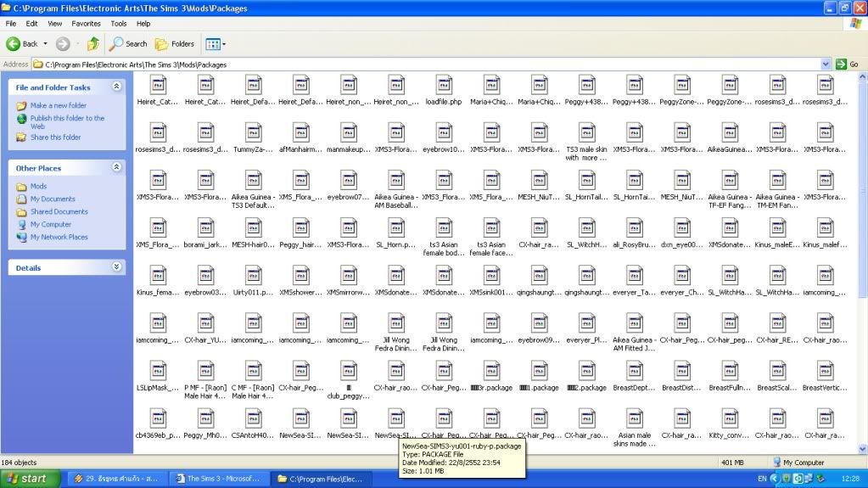Open the Tools menu
The image size is (868, 488).
(119, 24)
